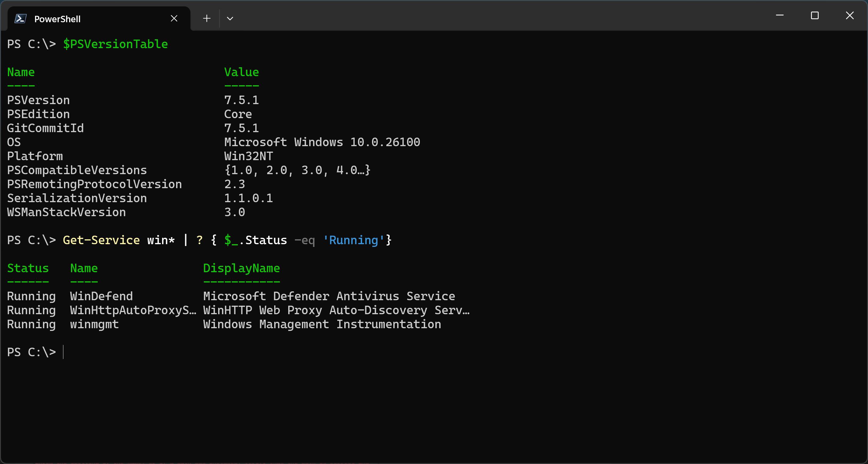The height and width of the screenshot is (464, 868).
Task: Open a new tab with the plus button
Action: [207, 19]
